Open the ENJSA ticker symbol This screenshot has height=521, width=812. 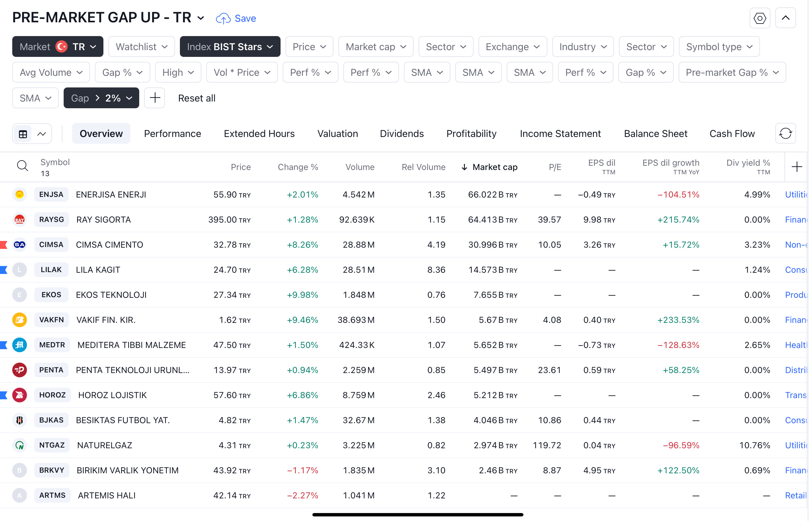(x=51, y=195)
